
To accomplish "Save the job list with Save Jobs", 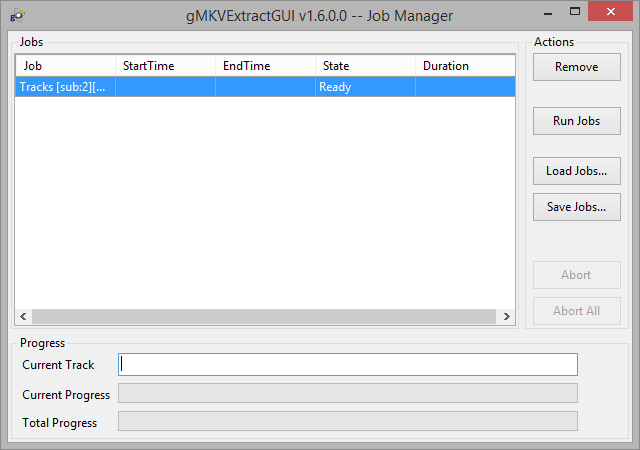I will point(577,207).
